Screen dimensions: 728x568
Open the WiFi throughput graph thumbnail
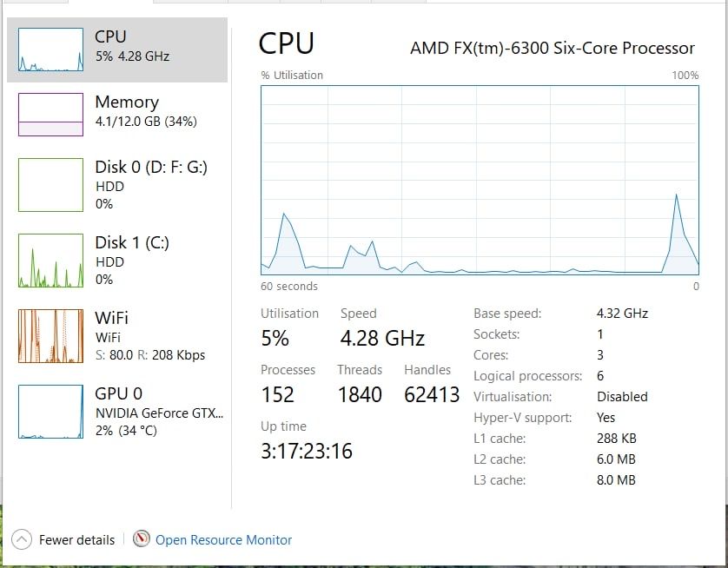coord(50,336)
